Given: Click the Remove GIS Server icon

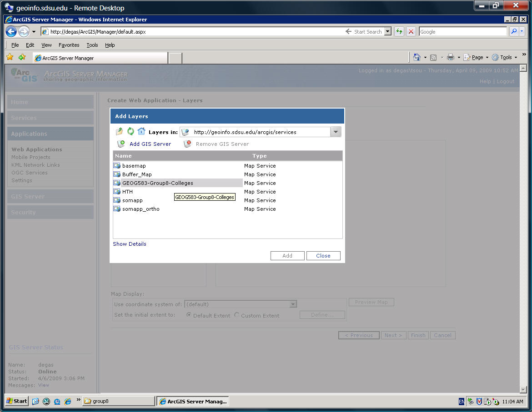Looking at the screenshot, I should (187, 144).
